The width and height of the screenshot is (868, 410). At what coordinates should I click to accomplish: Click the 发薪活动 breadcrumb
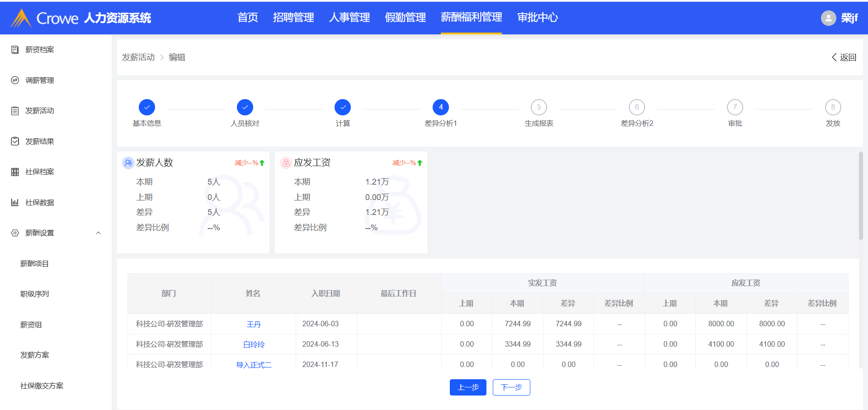[x=138, y=57]
